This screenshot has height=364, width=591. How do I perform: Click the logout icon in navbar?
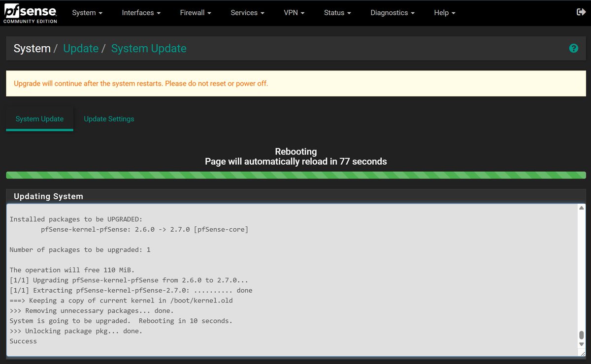581,12
